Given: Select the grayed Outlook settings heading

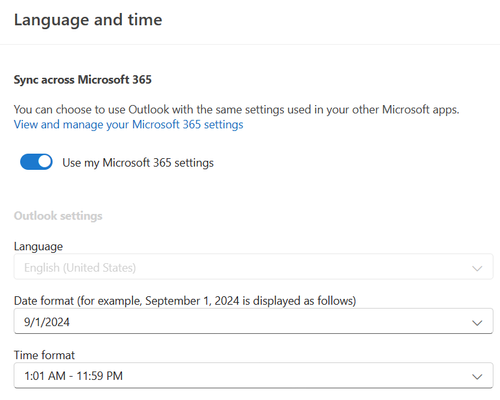Looking at the screenshot, I should pos(58,216).
